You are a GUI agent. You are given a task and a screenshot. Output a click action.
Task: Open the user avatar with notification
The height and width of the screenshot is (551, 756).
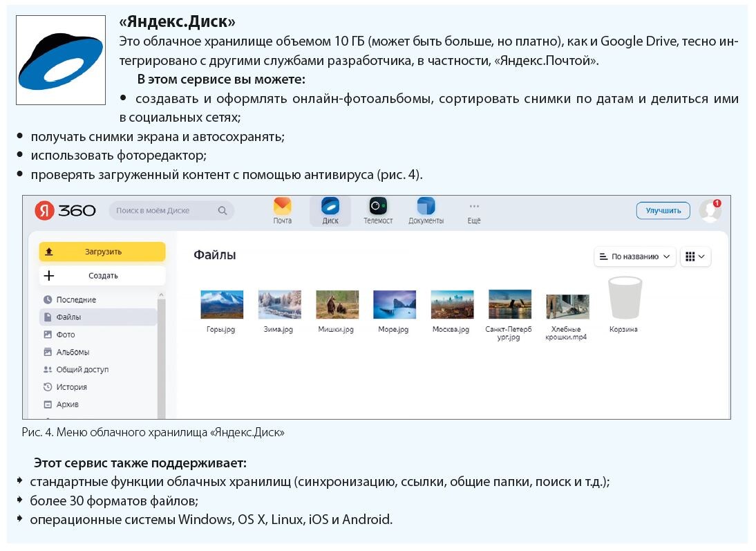pyautogui.click(x=710, y=210)
